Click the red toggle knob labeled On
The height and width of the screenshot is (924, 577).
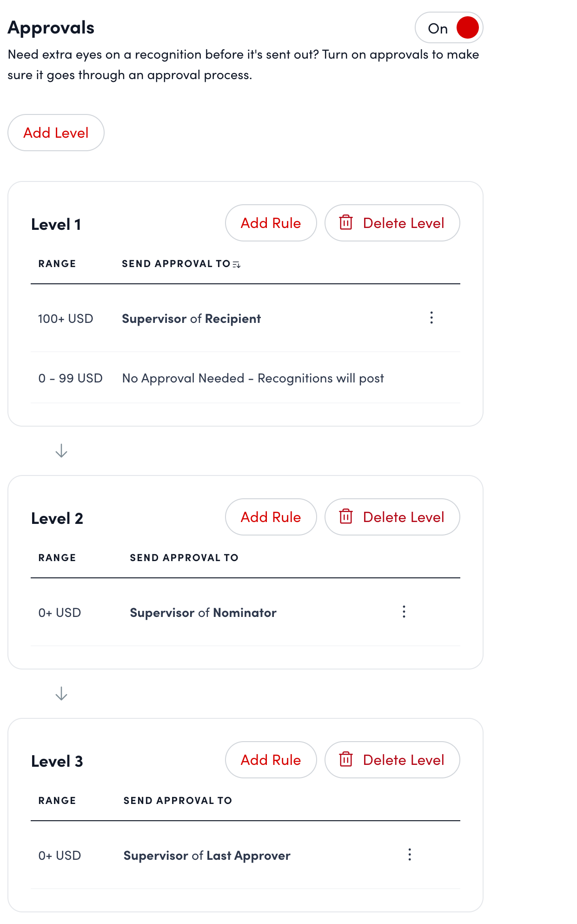(x=467, y=27)
